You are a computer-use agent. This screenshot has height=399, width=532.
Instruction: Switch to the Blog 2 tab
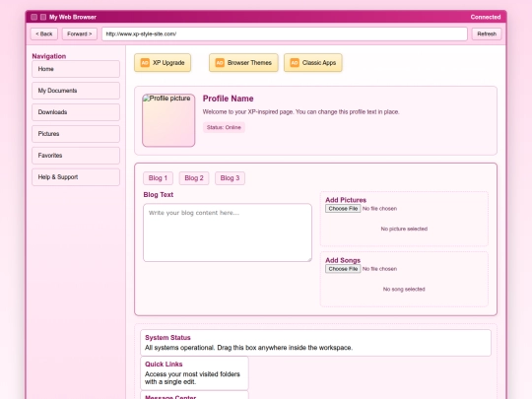click(x=194, y=178)
